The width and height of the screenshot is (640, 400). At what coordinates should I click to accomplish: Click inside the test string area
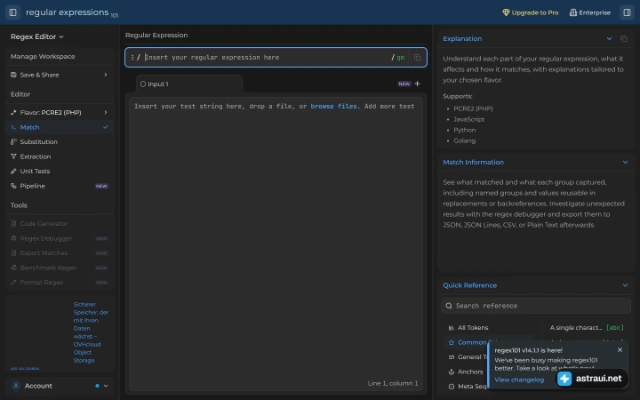click(276, 245)
